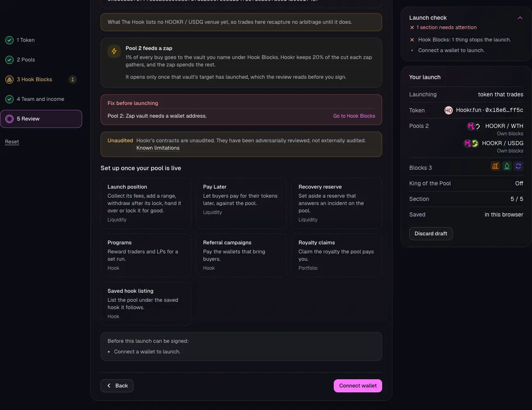532x410 pixels.
Task: Click the HOOKR / WTH pool token icons
Action: pos(474,126)
